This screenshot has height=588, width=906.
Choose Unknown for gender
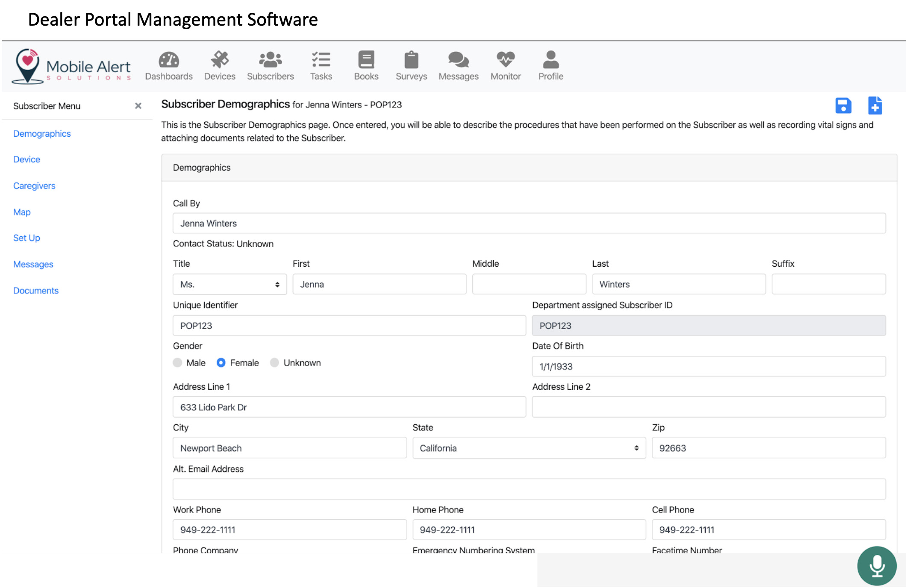pyautogui.click(x=274, y=363)
